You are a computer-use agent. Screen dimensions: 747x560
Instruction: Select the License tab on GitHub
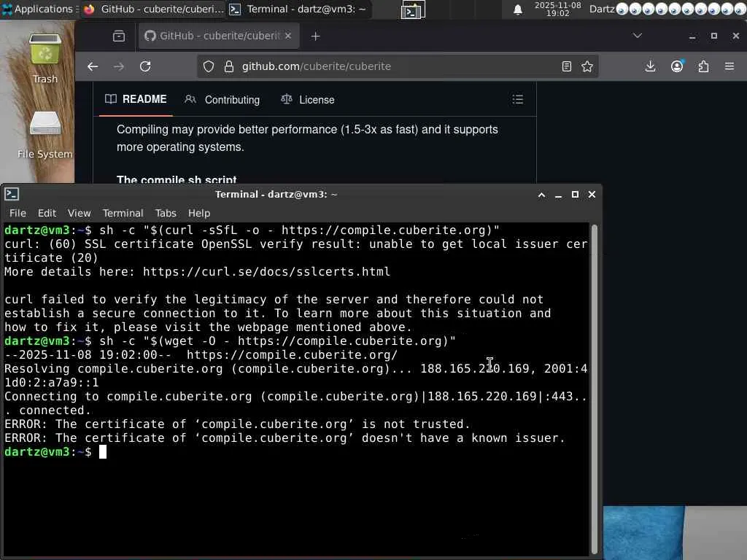click(308, 99)
